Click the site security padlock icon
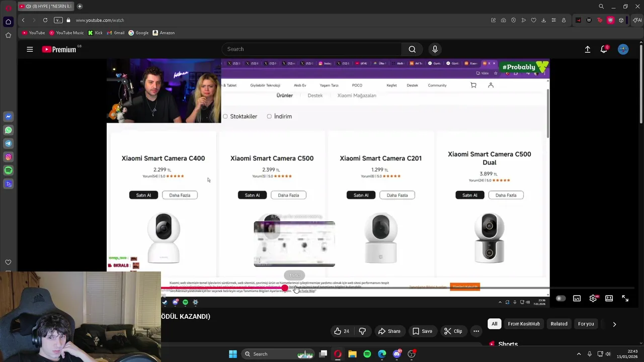The width and height of the screenshot is (644, 362). point(68,20)
